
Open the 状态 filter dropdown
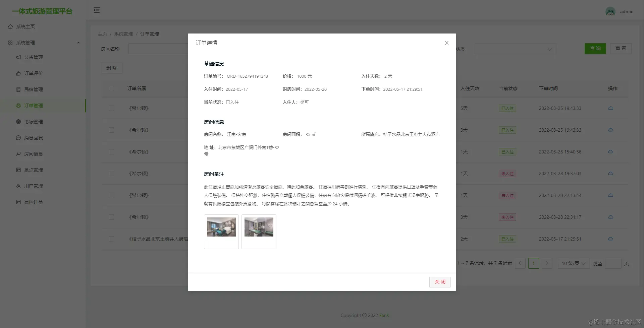pyautogui.click(x=515, y=49)
